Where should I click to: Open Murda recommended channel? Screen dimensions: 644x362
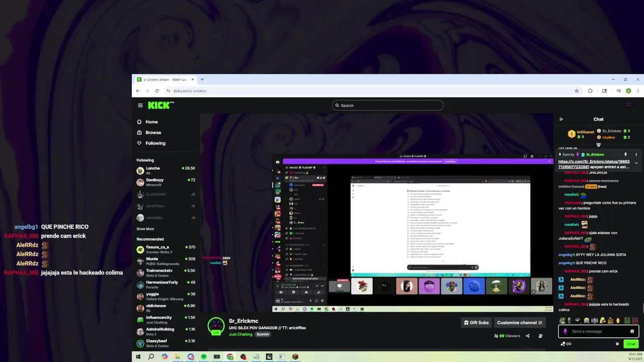pyautogui.click(x=166, y=261)
